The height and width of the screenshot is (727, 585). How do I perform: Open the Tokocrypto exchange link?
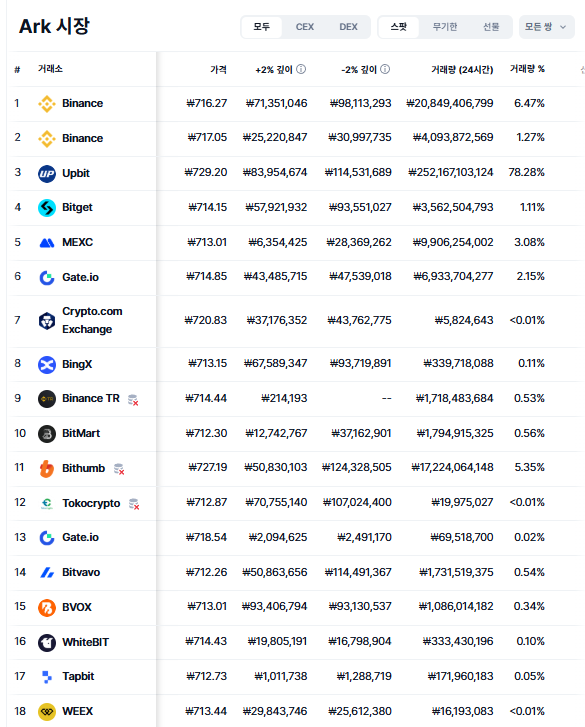click(91, 504)
